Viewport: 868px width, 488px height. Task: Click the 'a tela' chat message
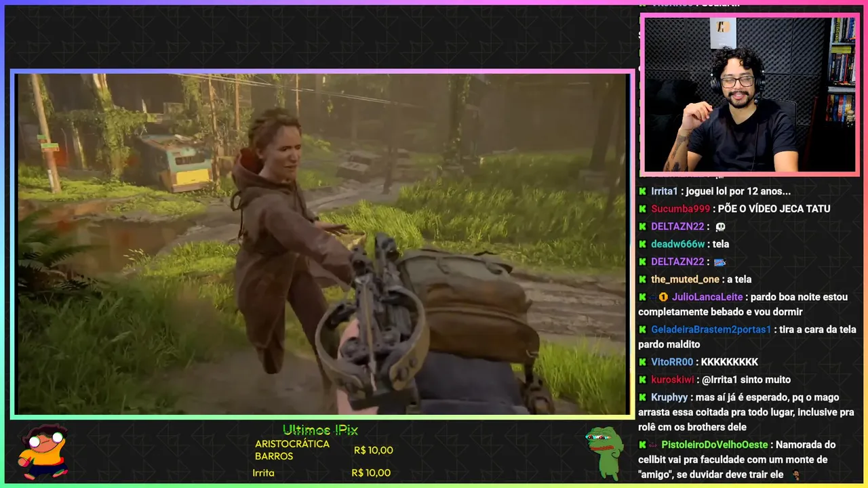click(738, 279)
